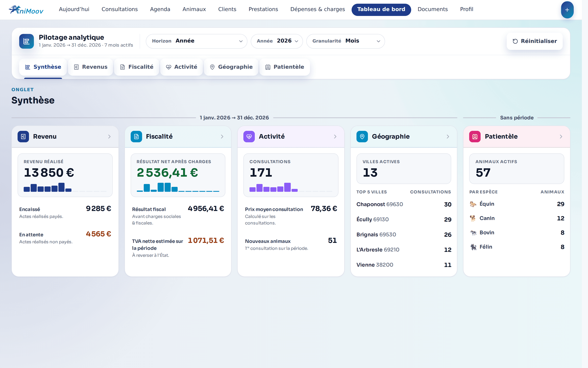Select the Synthèse tab
The width and height of the screenshot is (588, 368).
click(x=43, y=67)
